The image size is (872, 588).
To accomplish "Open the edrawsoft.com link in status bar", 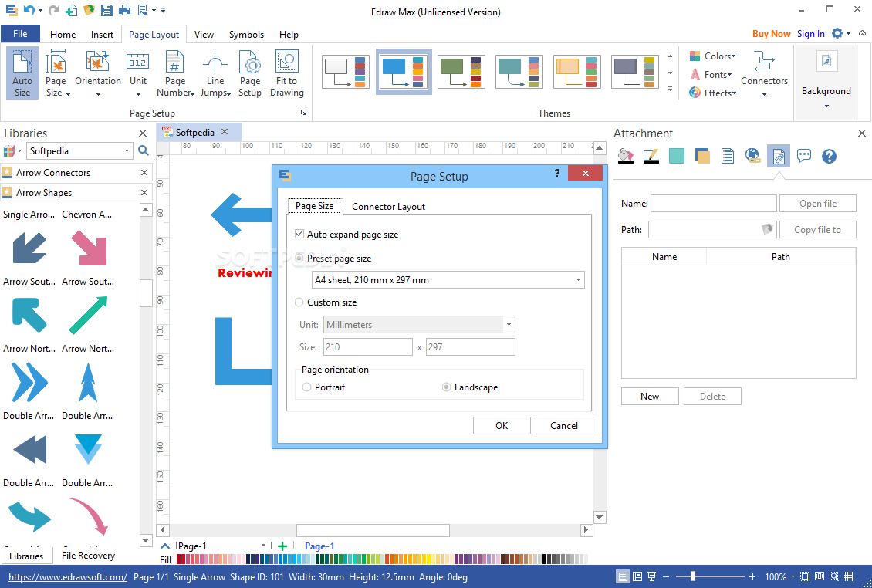I will click(x=68, y=577).
